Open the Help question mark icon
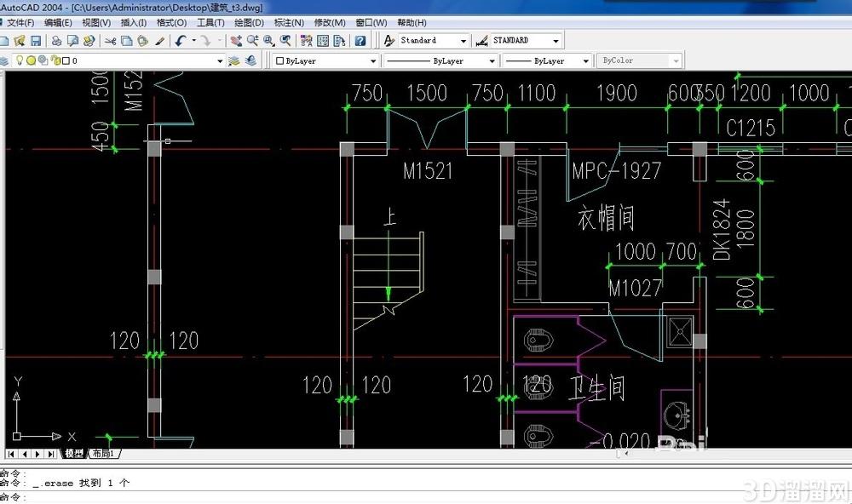 [360, 41]
